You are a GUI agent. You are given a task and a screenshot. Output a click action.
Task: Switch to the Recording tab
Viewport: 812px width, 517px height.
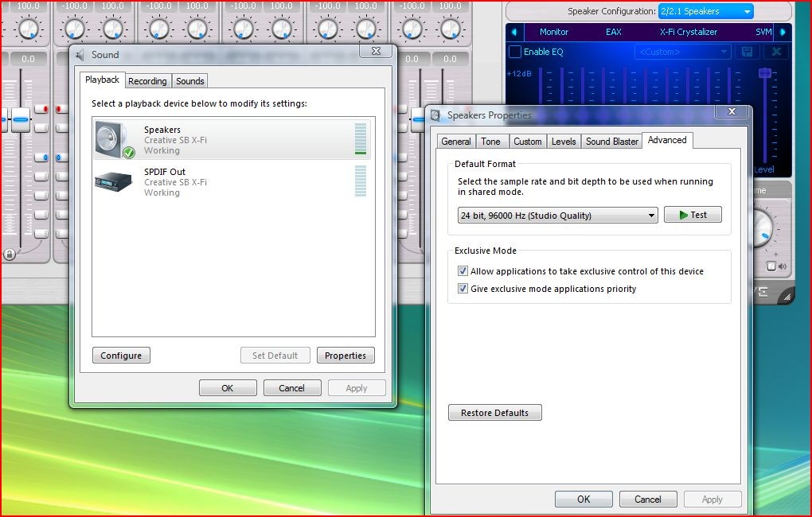click(x=147, y=81)
